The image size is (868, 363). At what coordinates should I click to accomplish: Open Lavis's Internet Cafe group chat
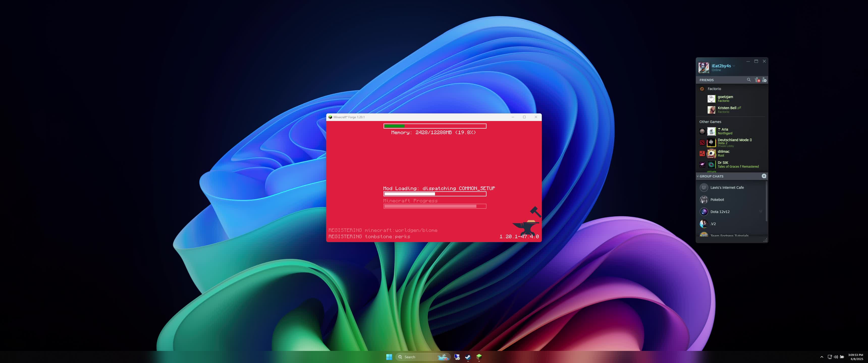(727, 188)
